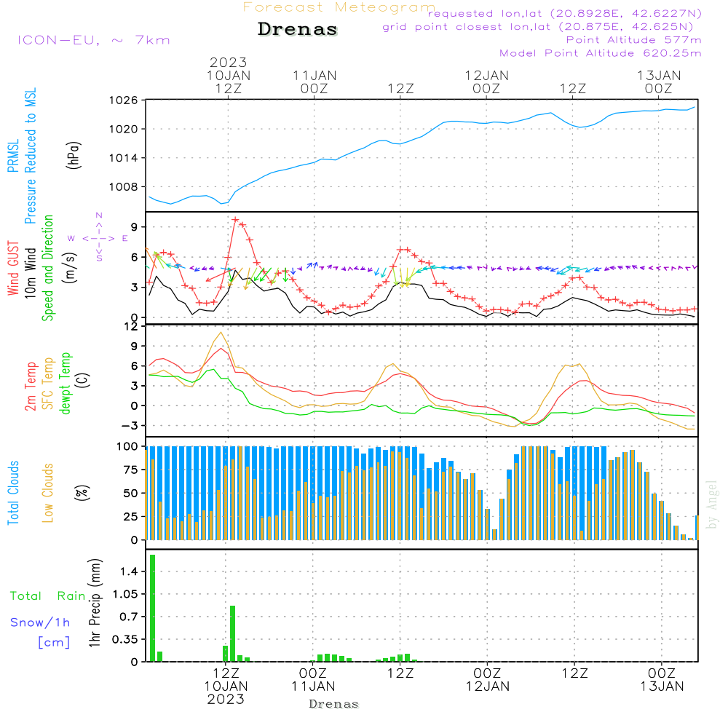728x728 pixels.
Task: Click the pressure axis value '1026'
Action: [x=124, y=100]
